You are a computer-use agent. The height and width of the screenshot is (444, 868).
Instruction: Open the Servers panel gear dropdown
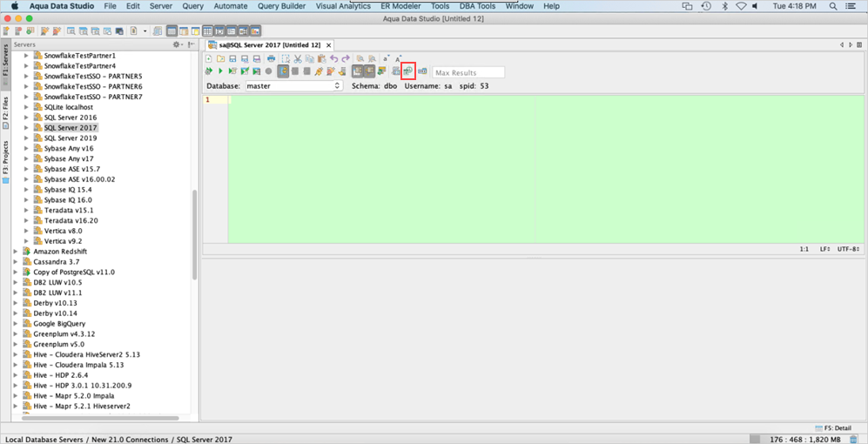coord(177,45)
